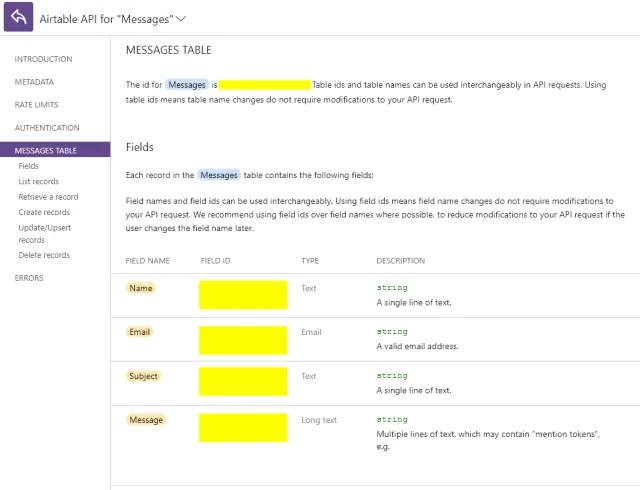Open the Fields sidebar link
The width and height of the screenshot is (640, 490).
click(x=29, y=166)
